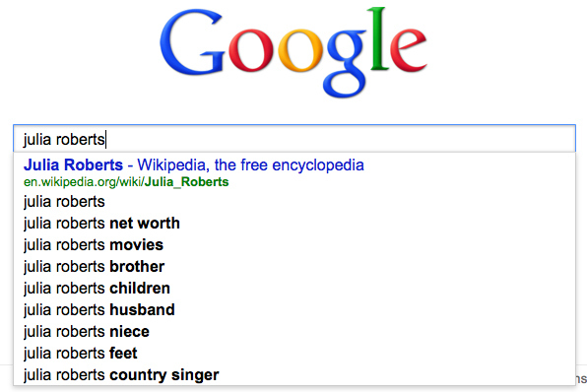Viewport: 587px width, 392px height.
Task: Click the blue 'G' in Google logo
Action: [192, 41]
